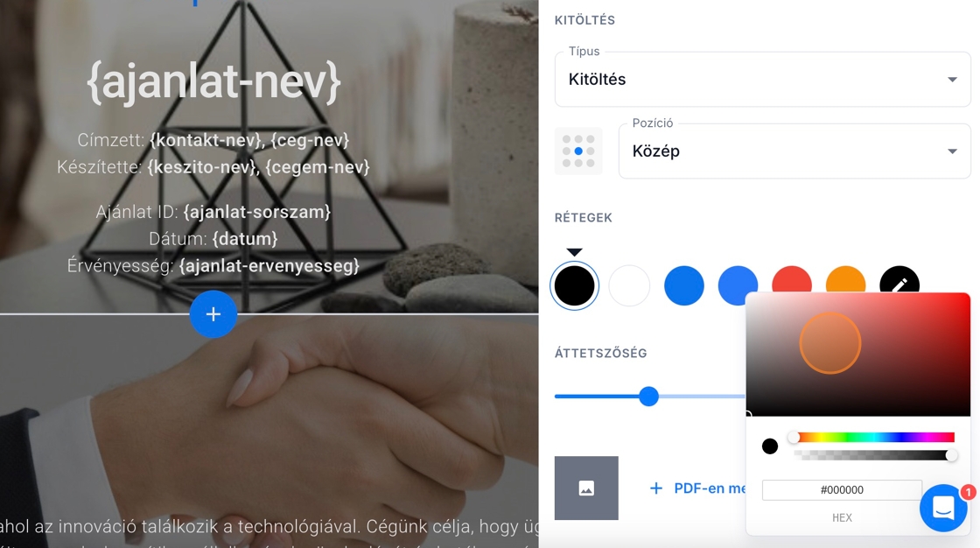Image resolution: width=980 pixels, height=548 pixels.
Task: Click the position grid alignment icon
Action: tap(578, 151)
